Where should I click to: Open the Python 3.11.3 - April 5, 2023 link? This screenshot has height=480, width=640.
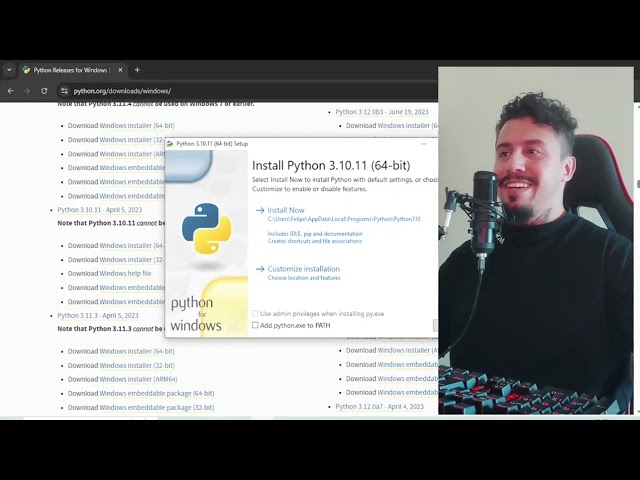point(98,316)
